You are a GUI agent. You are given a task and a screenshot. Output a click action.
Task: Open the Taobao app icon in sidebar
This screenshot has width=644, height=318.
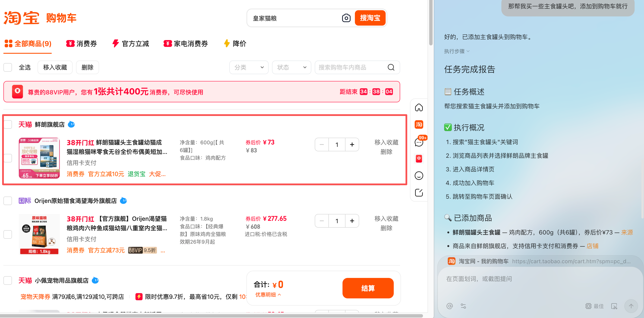[x=419, y=124]
